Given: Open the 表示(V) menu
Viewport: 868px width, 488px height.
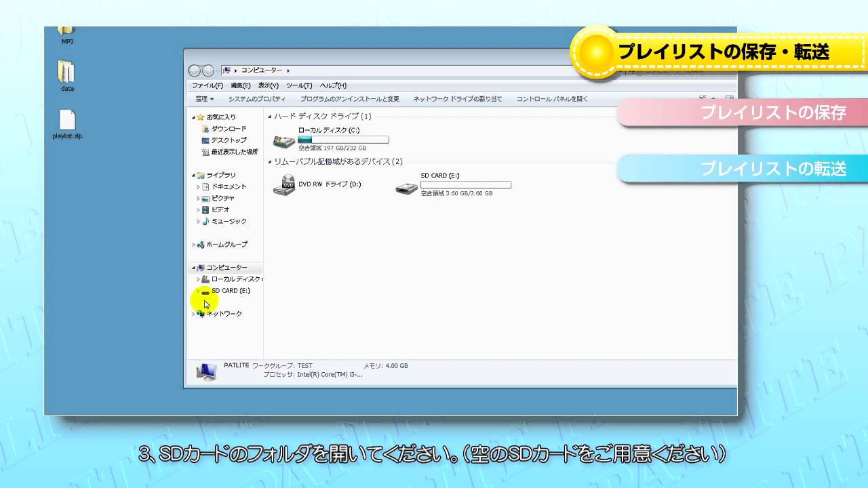Looking at the screenshot, I should pos(269,85).
